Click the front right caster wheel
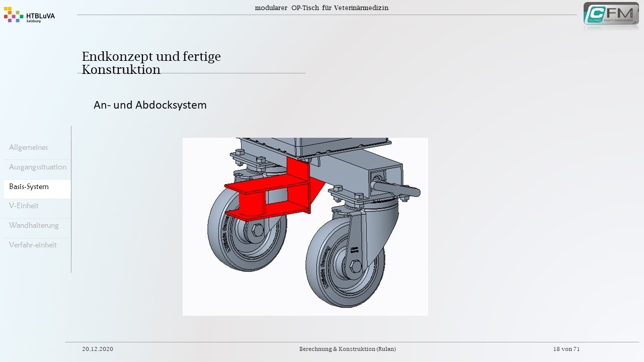This screenshot has height=362, width=644. (345, 266)
